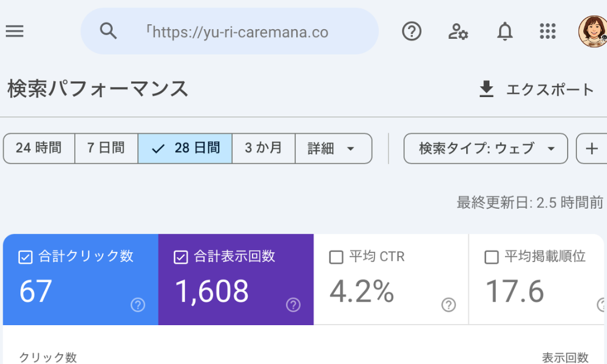Open help icon in 合計表示回数 card
This screenshot has width=607, height=364.
pyautogui.click(x=293, y=305)
